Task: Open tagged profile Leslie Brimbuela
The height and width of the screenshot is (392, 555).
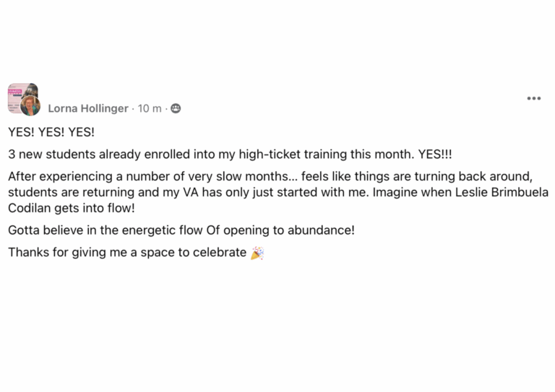Action: tap(502, 192)
